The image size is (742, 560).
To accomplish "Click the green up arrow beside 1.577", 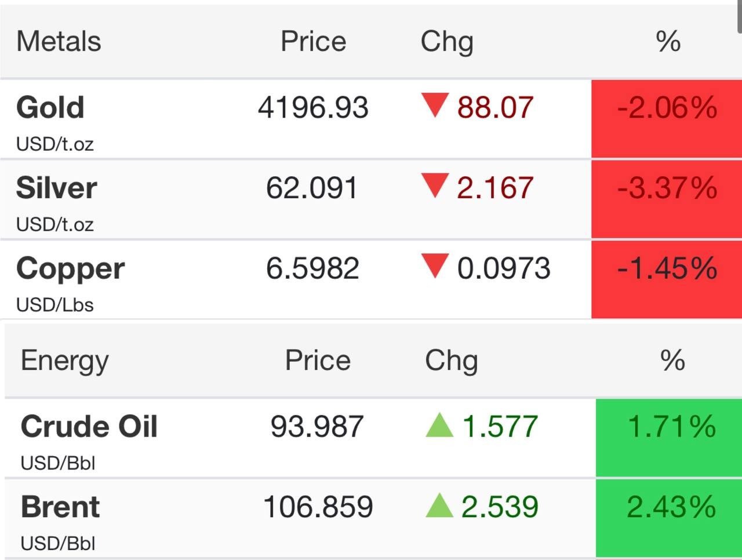I will click(439, 425).
